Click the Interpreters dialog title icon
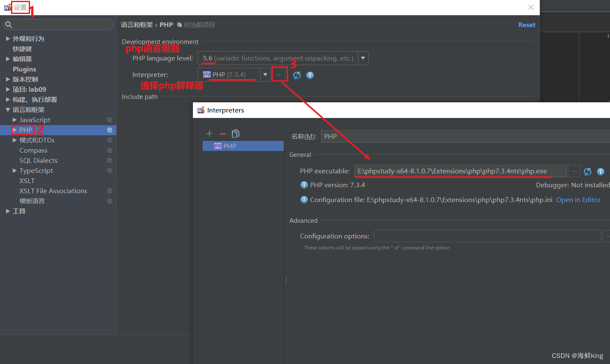Viewport: 610px width, 364px height. point(201,110)
